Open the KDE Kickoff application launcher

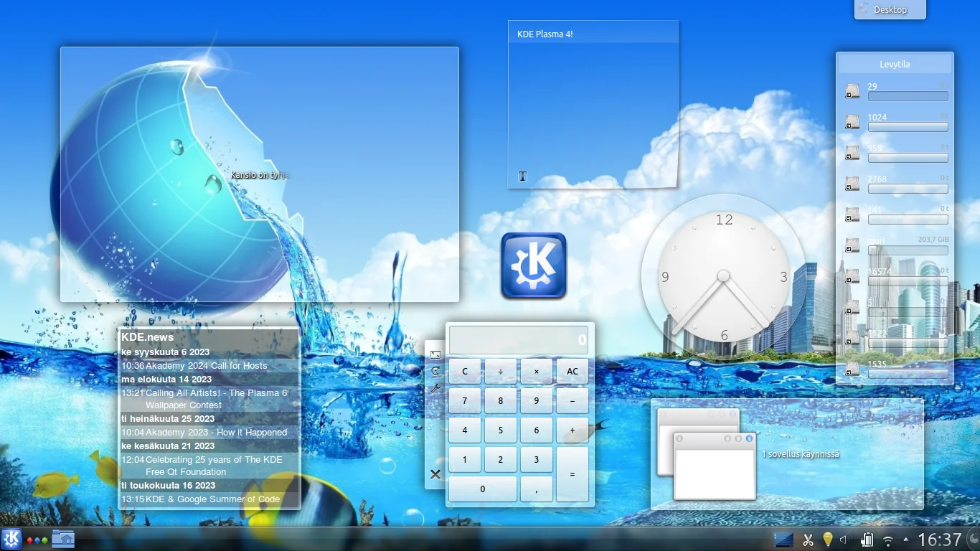coord(11,539)
